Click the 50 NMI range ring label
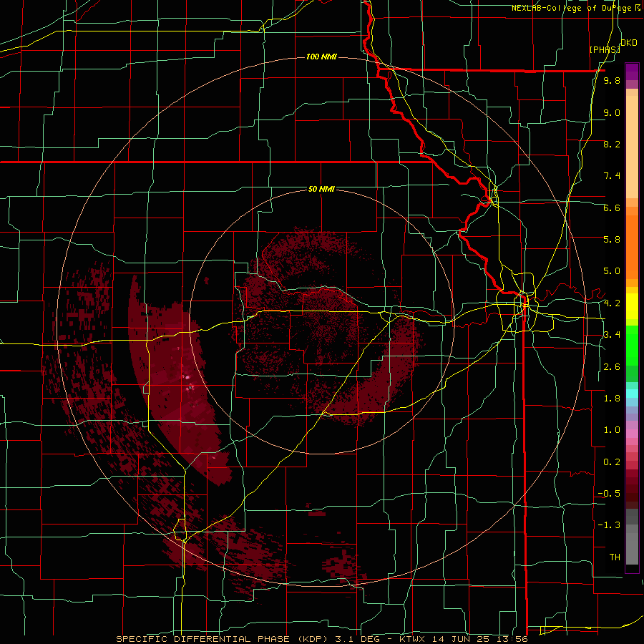Viewport: 644px width, 644px height. tap(321, 189)
